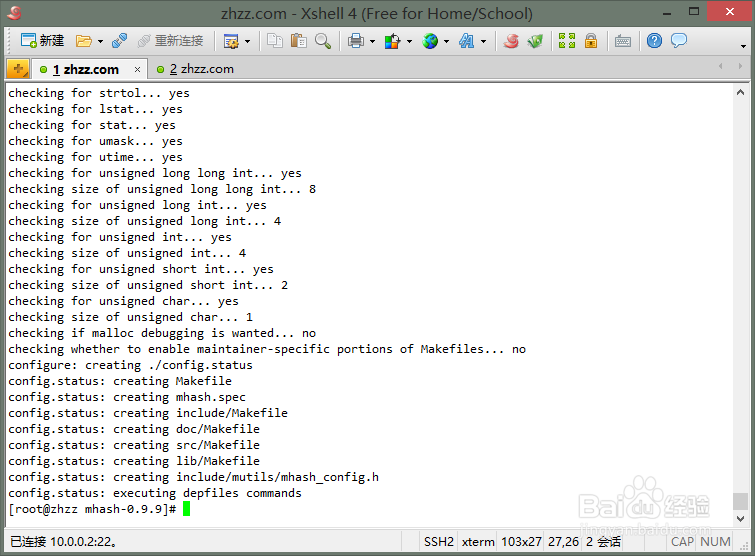Expand the color scheme dropdown arrow

pos(409,42)
